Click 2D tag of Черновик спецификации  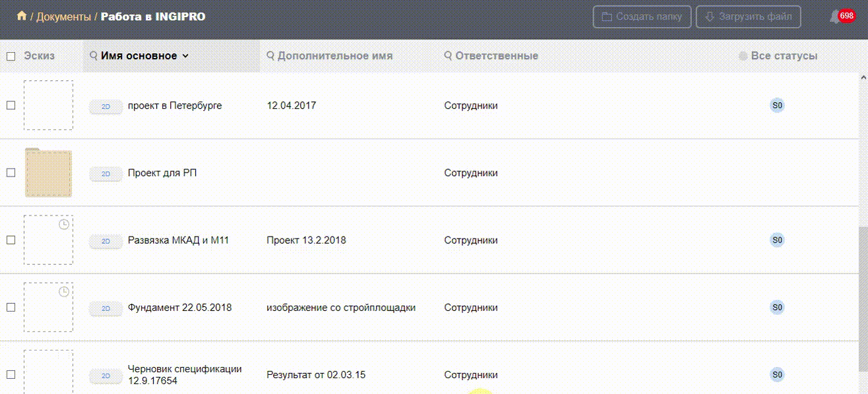106,375
